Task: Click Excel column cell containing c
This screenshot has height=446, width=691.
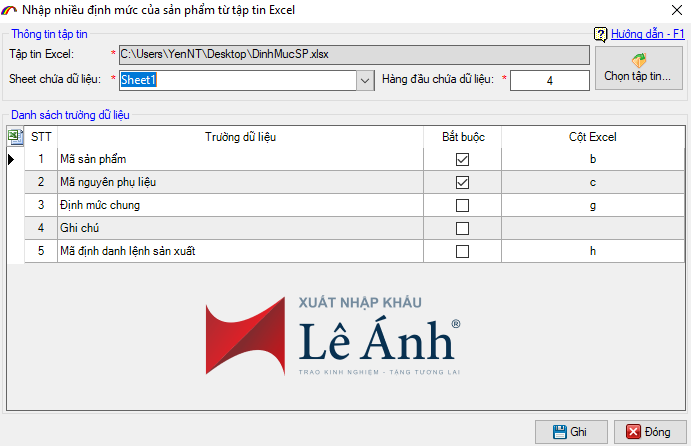Action: 593,182
